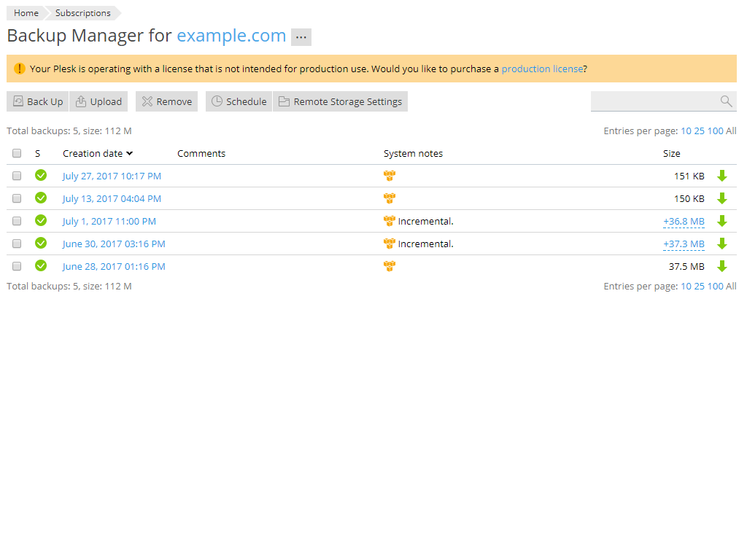Click the server configuration icon for July 13 backup
Screen dimensions: 747x560
coord(390,198)
